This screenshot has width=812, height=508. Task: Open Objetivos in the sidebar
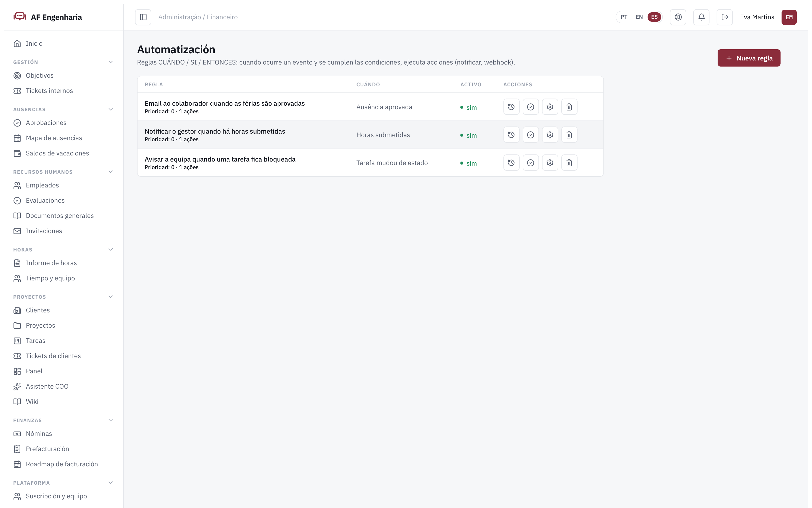coord(63,76)
